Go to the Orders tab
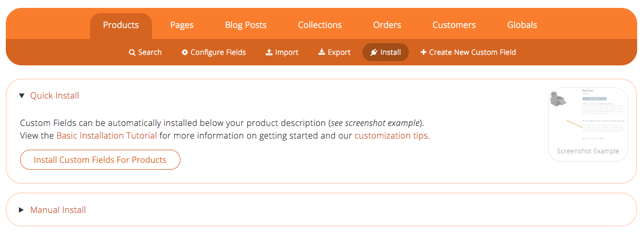The height and width of the screenshot is (243, 644). point(387,25)
